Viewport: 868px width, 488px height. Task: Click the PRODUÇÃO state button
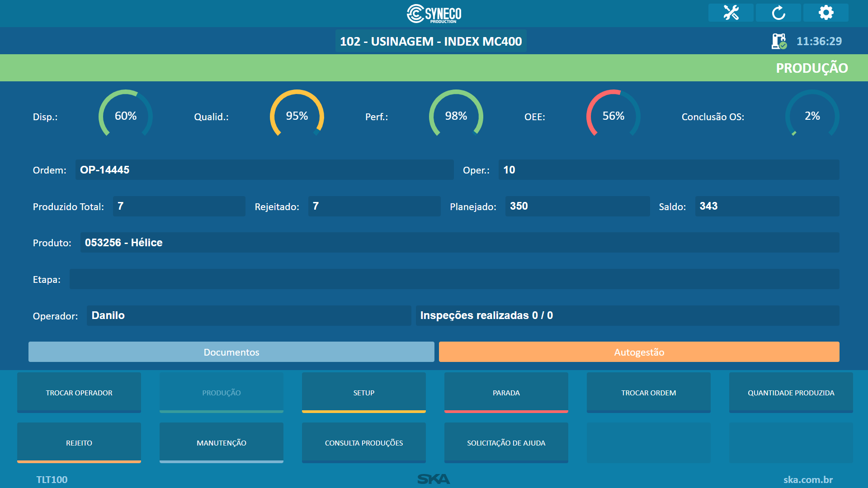pos(222,393)
